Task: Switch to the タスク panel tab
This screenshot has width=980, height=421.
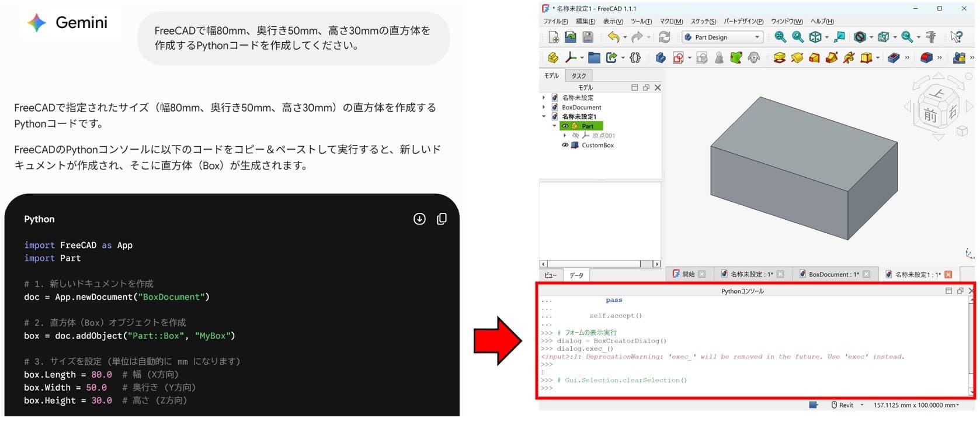Action: [x=579, y=76]
